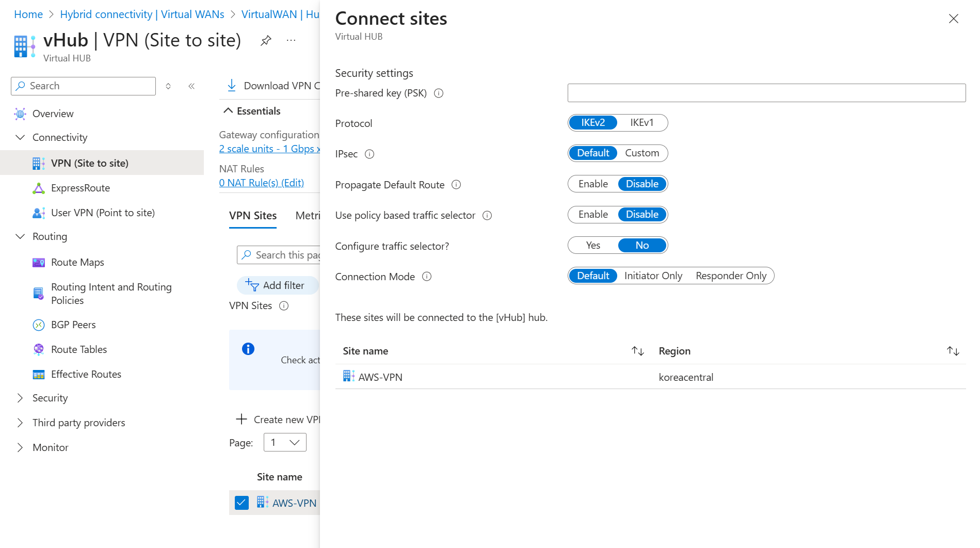Go to Home in breadcrumb
980x548 pixels.
tap(28, 14)
